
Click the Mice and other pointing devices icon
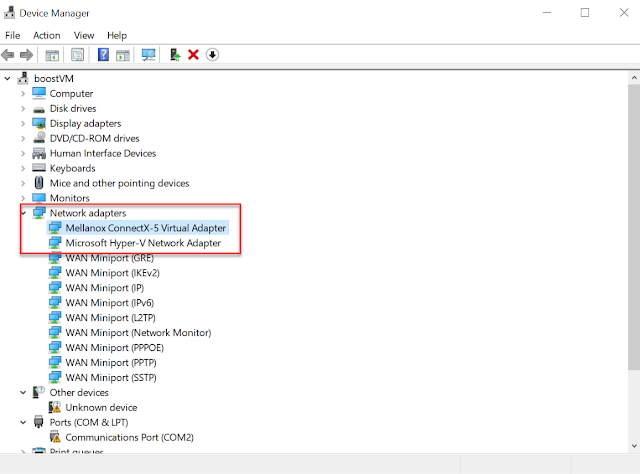tap(39, 183)
